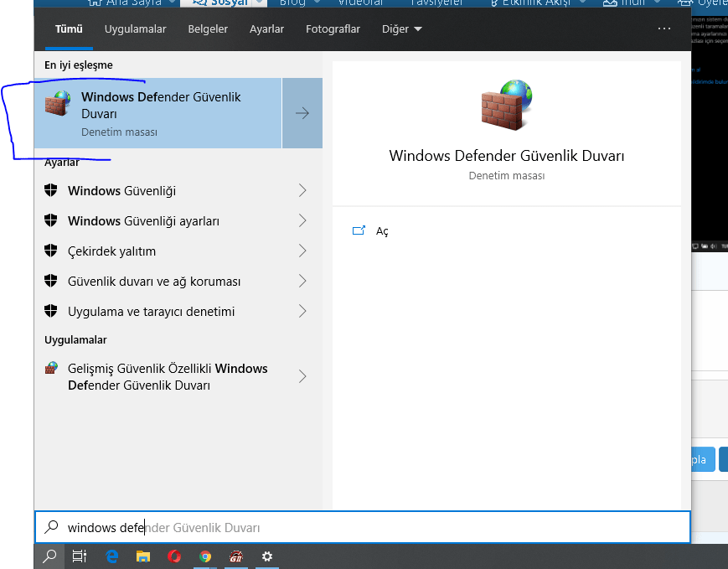Viewport: 728px width, 569px height.
Task: Expand Gelişmiş Güvenlik Özellikli result chevron
Action: pos(302,376)
